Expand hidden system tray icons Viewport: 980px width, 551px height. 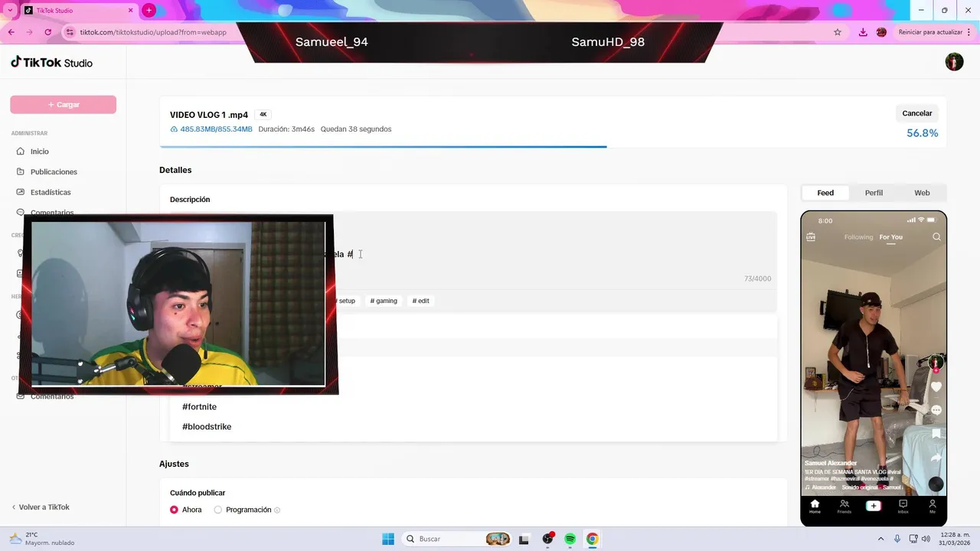(x=880, y=539)
